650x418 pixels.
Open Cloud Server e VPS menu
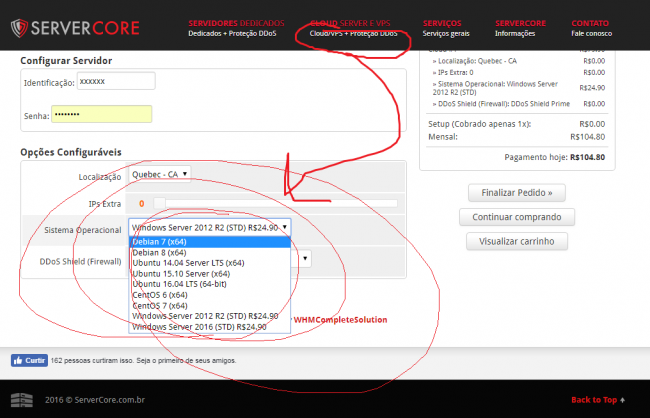pos(353,28)
